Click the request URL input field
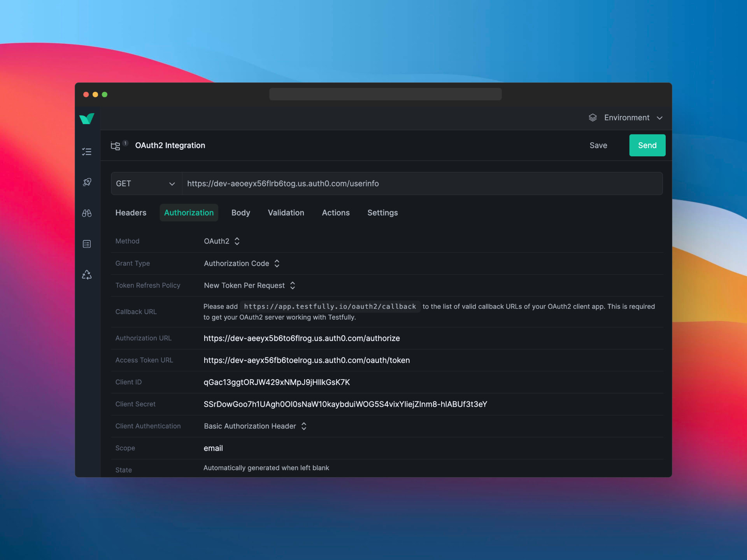Viewport: 747px width, 560px height. (x=422, y=184)
